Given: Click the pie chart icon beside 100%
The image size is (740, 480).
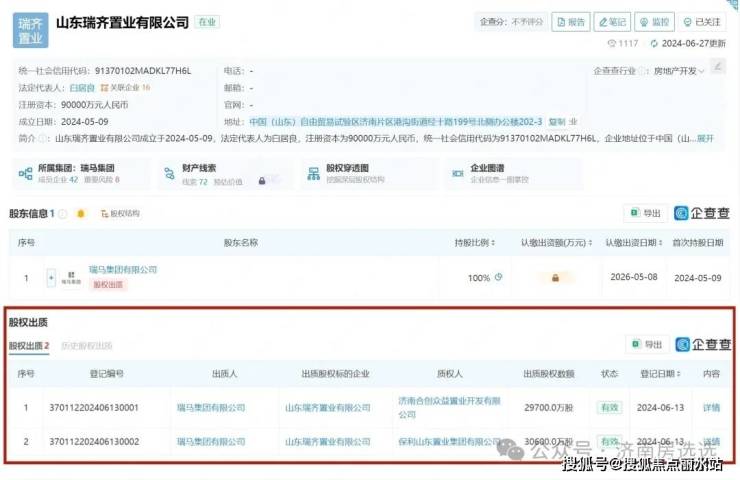Looking at the screenshot, I should [498, 278].
